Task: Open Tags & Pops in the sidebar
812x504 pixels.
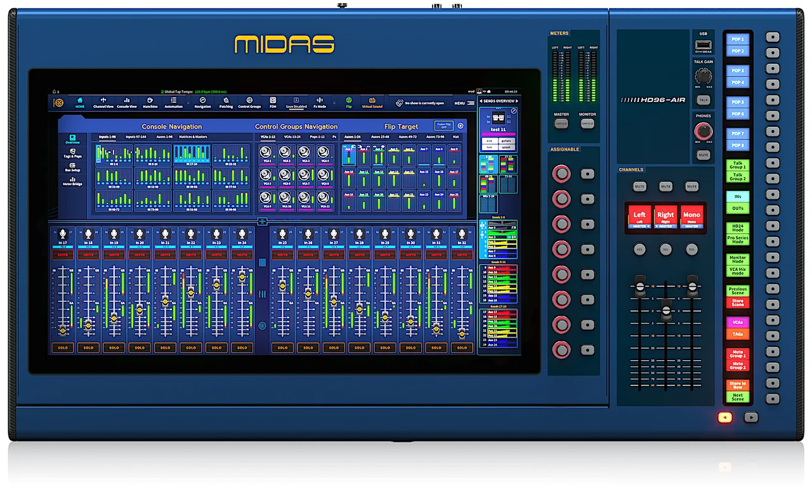Action: pyautogui.click(x=73, y=153)
